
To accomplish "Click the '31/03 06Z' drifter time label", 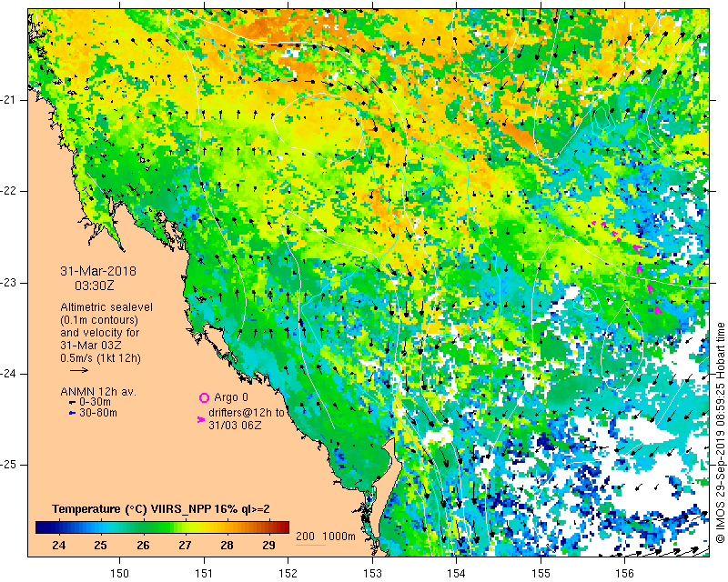I will point(235,425).
